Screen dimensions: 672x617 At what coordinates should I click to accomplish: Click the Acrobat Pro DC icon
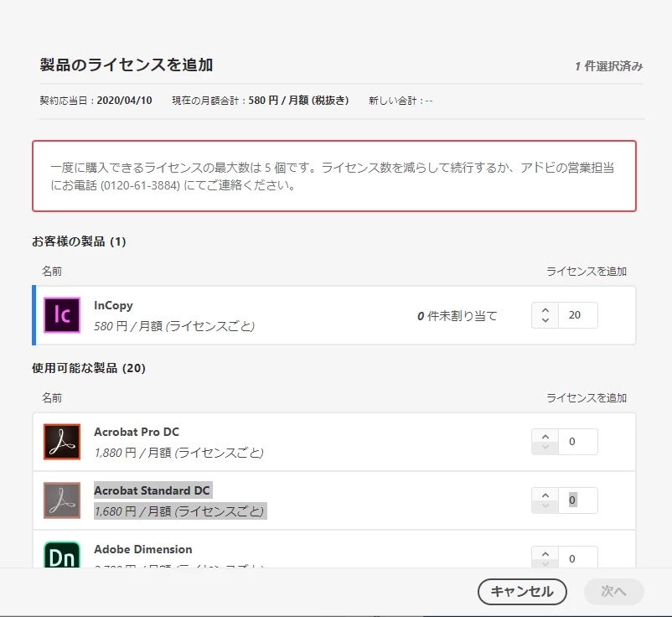pyautogui.click(x=62, y=442)
